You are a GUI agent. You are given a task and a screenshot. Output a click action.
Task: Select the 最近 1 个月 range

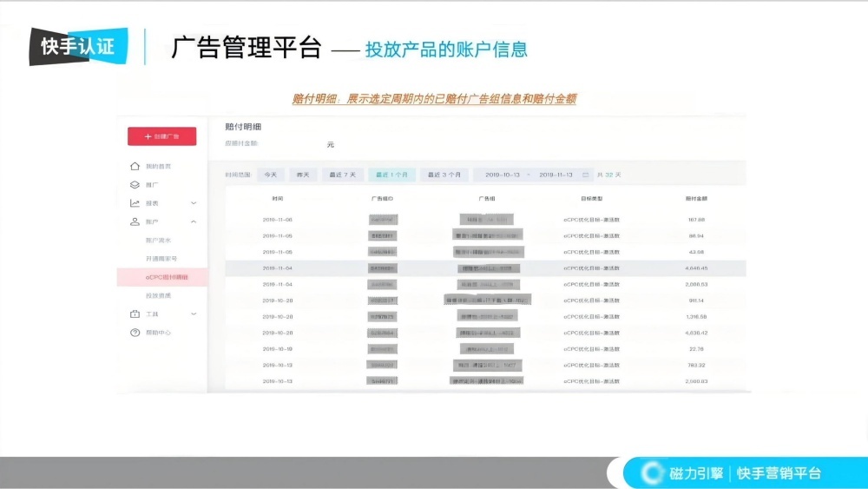click(x=391, y=175)
